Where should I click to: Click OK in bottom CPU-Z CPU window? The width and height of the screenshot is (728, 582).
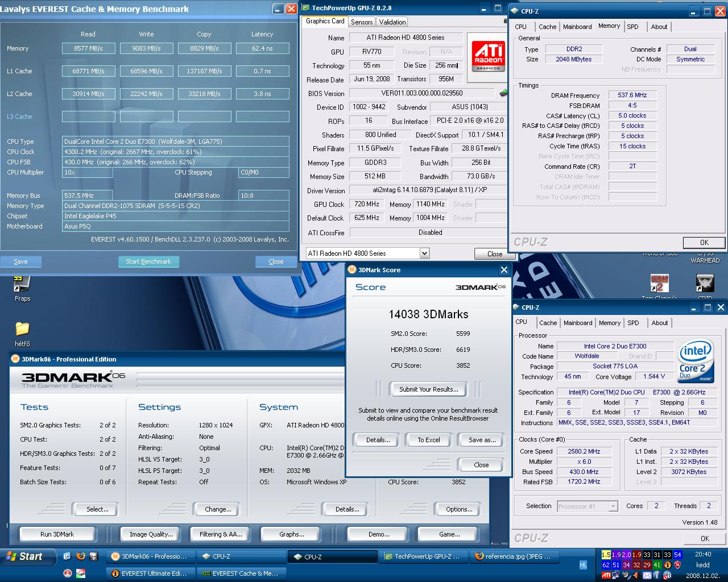pyautogui.click(x=705, y=538)
